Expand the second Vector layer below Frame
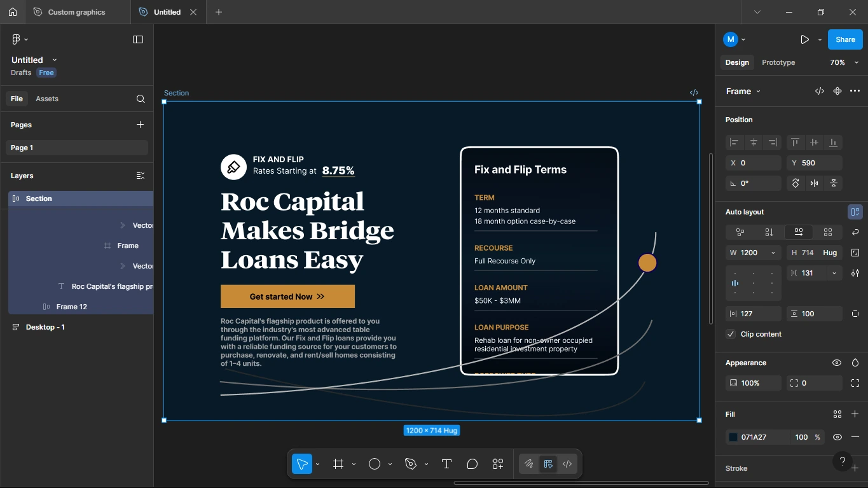The width and height of the screenshot is (868, 488). (x=123, y=266)
